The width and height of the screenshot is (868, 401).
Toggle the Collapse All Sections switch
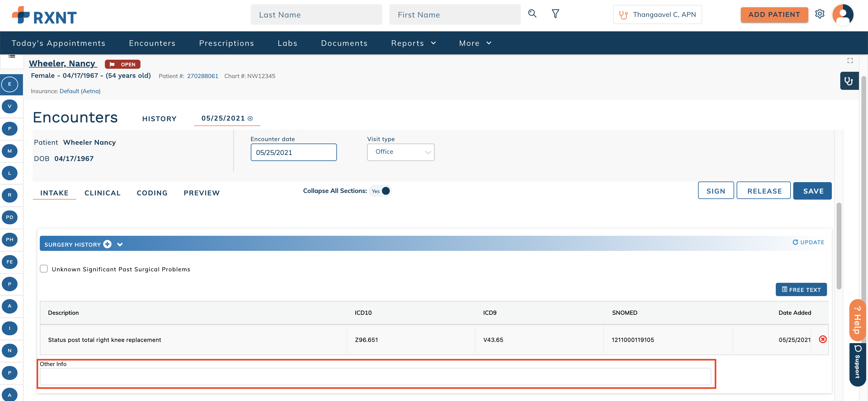pyautogui.click(x=380, y=191)
